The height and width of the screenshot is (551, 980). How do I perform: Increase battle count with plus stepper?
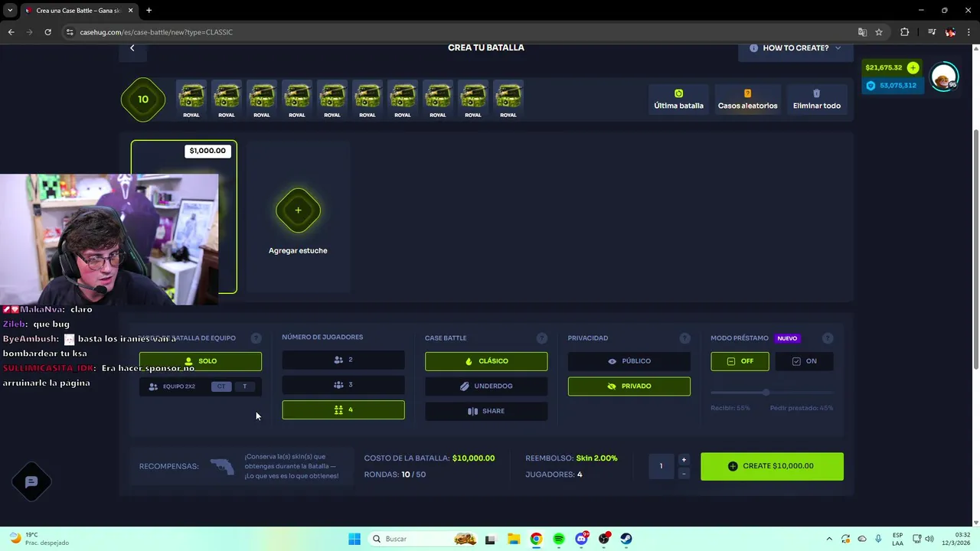684,460
